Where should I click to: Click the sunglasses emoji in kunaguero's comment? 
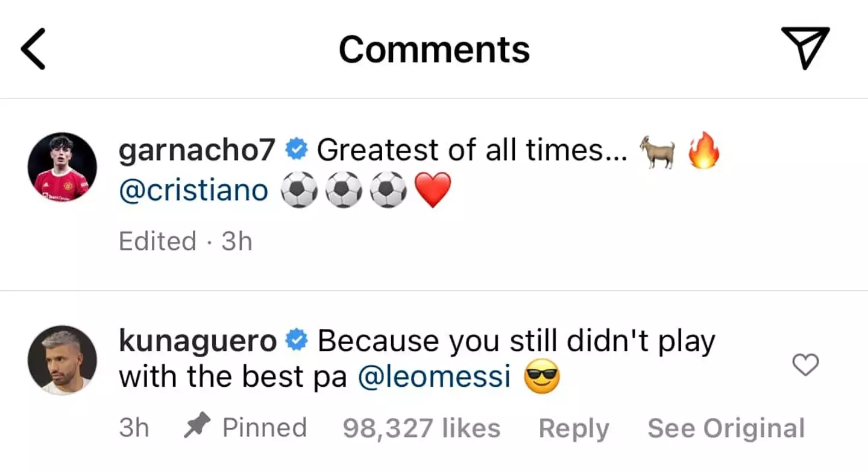[542, 378]
